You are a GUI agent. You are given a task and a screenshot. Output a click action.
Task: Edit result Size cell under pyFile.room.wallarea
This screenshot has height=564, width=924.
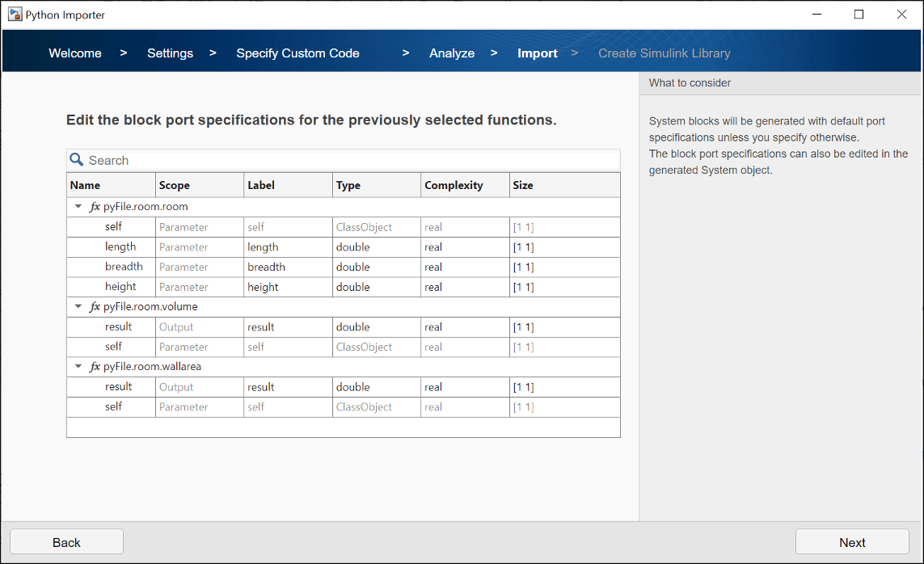564,387
